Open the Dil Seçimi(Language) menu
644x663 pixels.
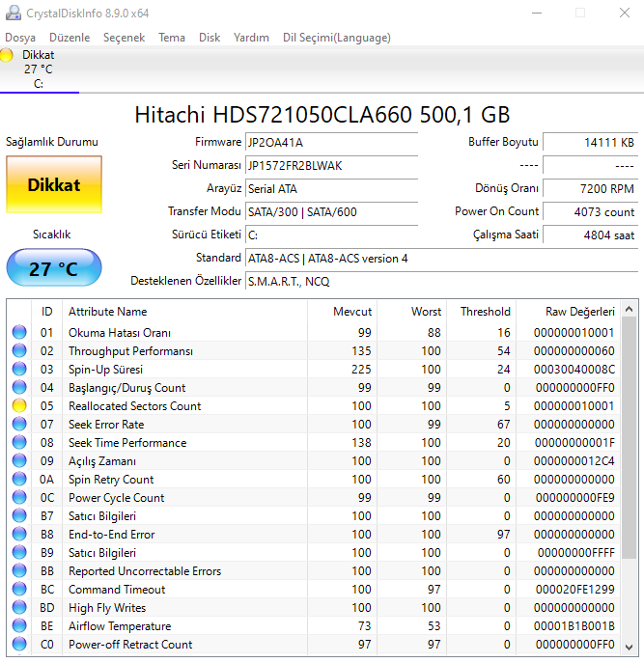click(x=337, y=38)
